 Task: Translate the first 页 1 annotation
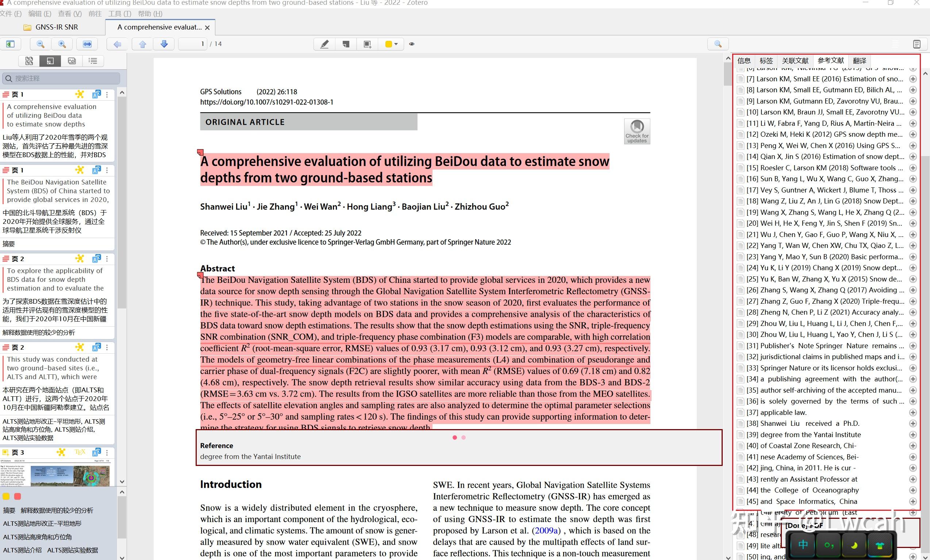(x=97, y=94)
